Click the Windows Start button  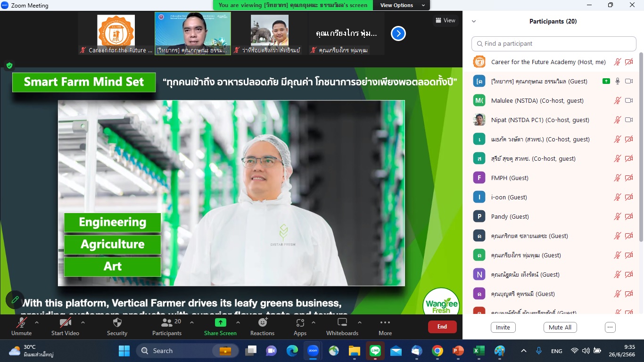tap(124, 351)
